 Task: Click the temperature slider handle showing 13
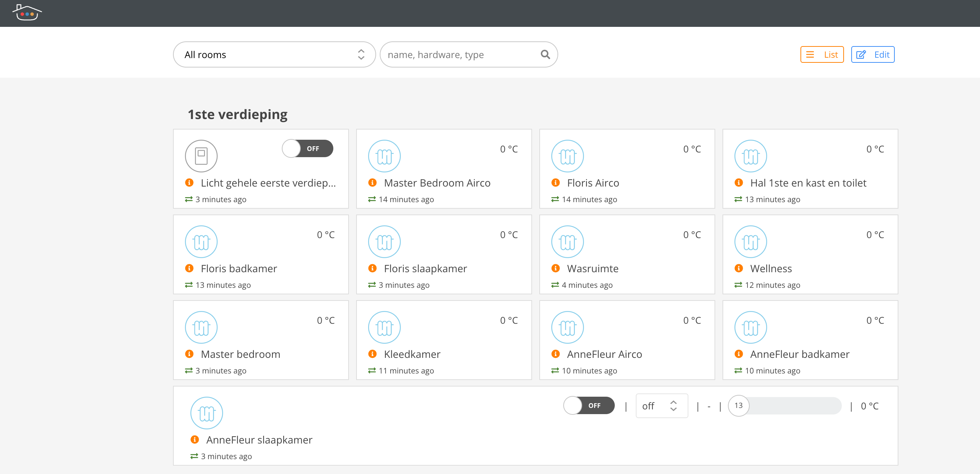[x=738, y=405]
